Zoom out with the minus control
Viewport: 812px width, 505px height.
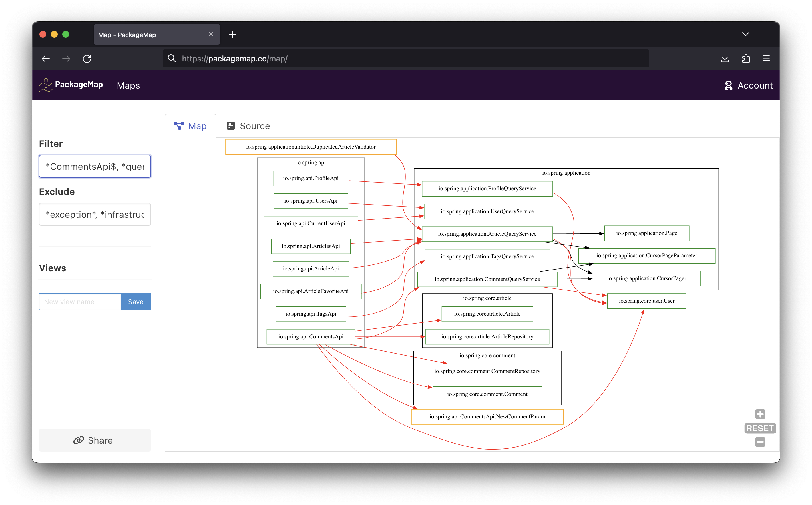760,442
